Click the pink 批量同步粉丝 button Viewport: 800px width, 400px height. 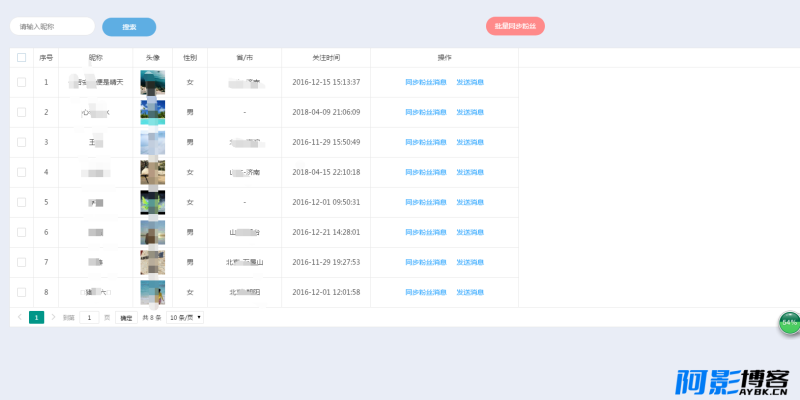click(515, 26)
